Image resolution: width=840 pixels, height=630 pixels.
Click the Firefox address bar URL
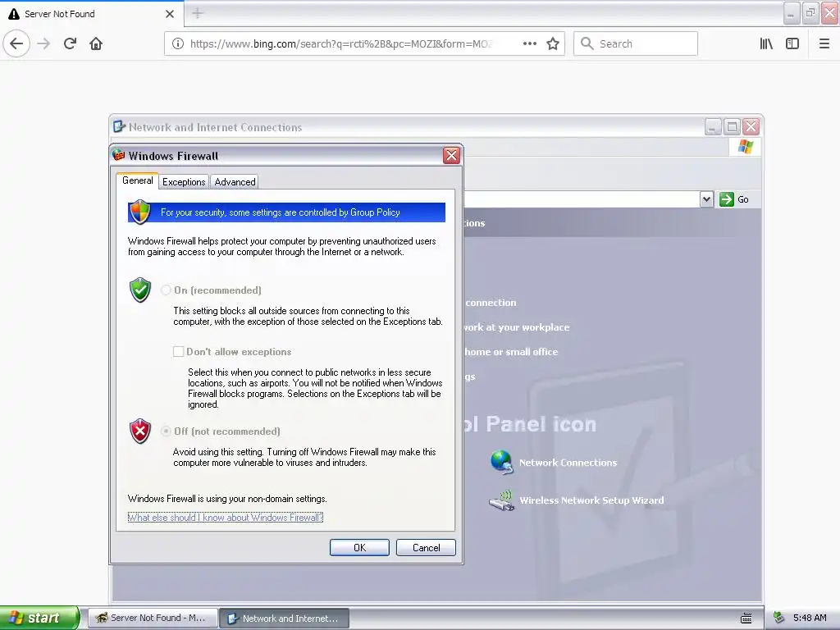(340, 44)
